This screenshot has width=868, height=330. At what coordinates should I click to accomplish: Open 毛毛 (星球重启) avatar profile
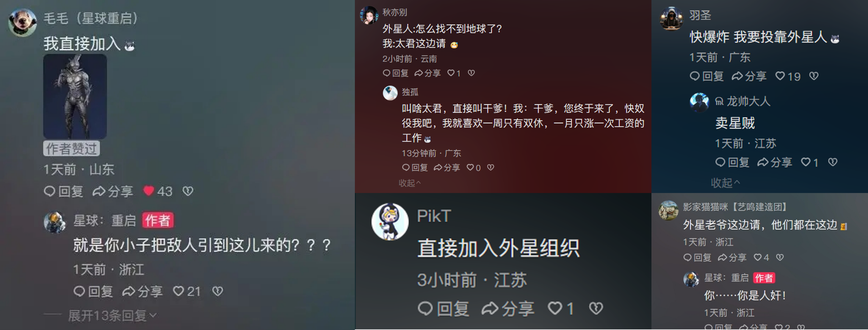pyautogui.click(x=23, y=22)
